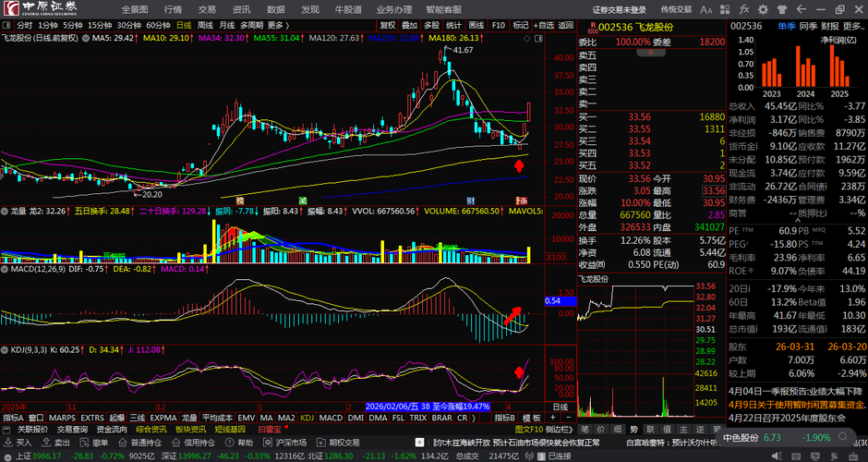The image size is (868, 462).
Task: Click the news list icon before the ticker
Action: point(419,443)
